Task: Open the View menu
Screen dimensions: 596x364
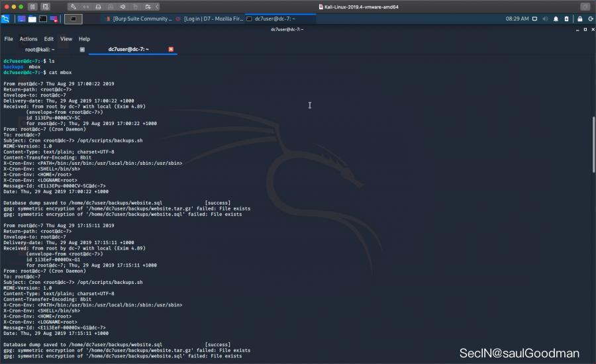Action: [66, 39]
